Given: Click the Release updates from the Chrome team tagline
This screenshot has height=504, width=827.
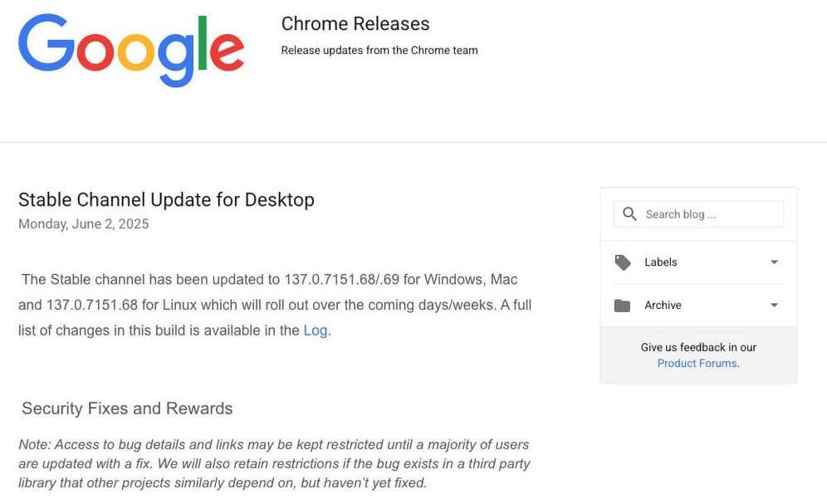Looking at the screenshot, I should pyautogui.click(x=379, y=50).
